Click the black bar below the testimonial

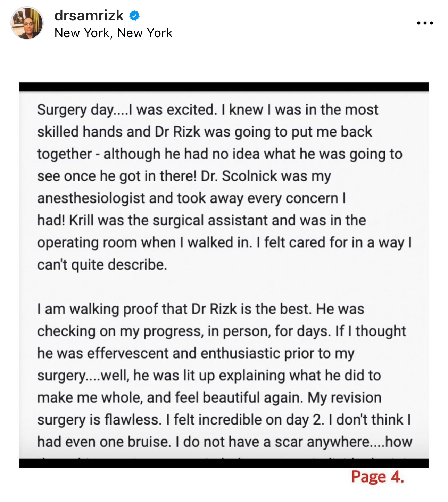(x=224, y=463)
